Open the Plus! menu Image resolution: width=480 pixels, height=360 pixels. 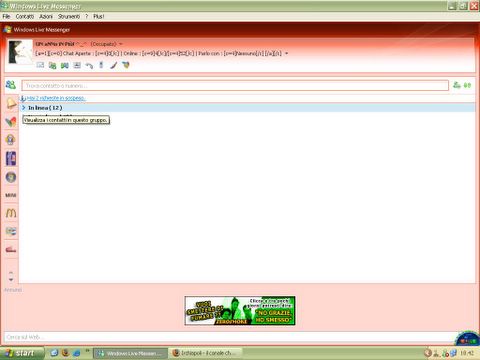pos(99,16)
